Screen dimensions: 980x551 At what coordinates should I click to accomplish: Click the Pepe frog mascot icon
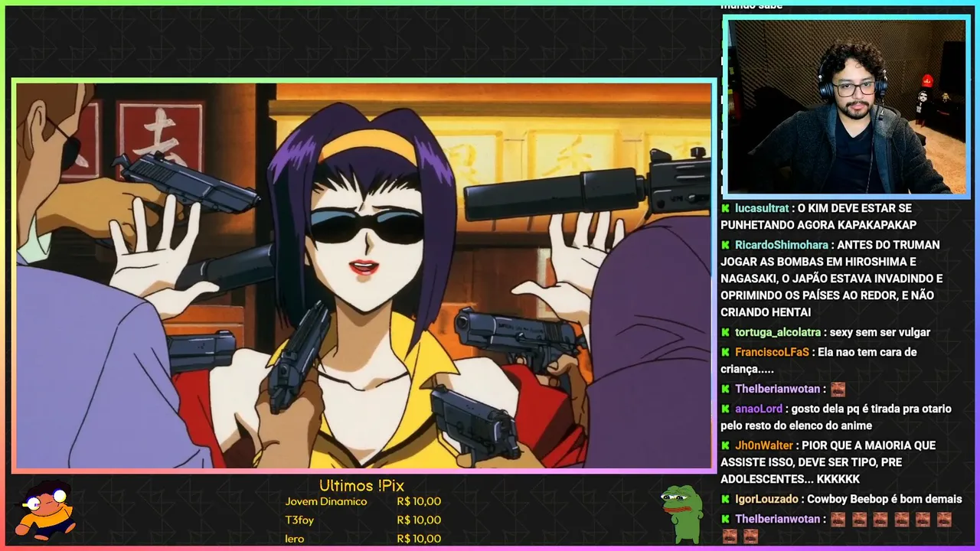point(682,514)
